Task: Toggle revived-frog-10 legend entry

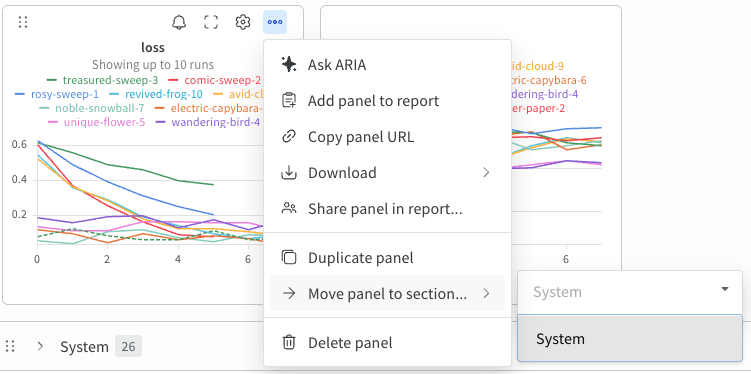Action: pos(156,94)
